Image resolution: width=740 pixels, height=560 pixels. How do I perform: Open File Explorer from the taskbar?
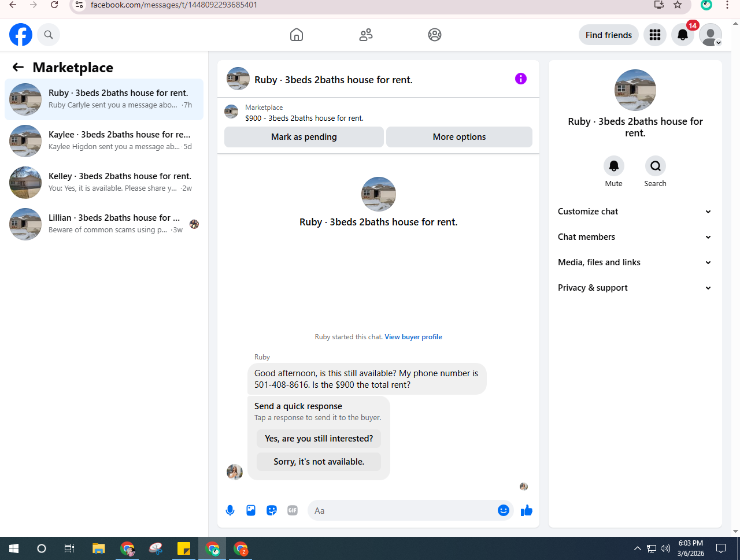[x=99, y=548]
